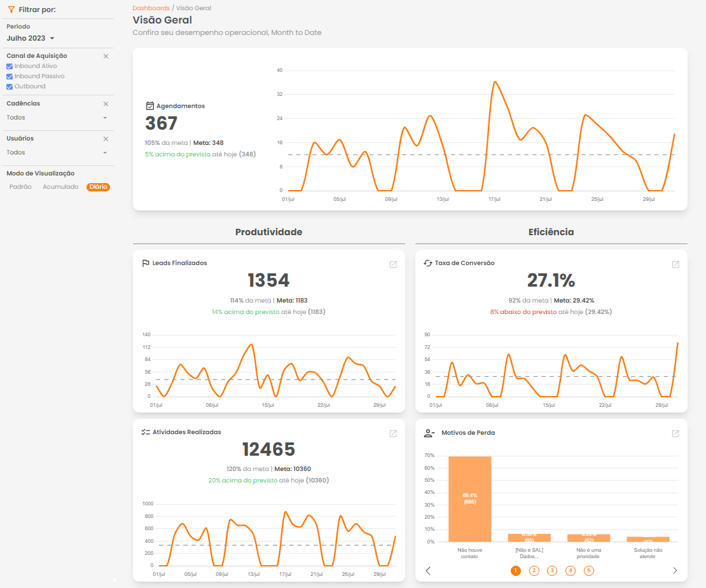Open Taxa de Conversão external link icon
This screenshot has height=588, width=706.
click(675, 264)
